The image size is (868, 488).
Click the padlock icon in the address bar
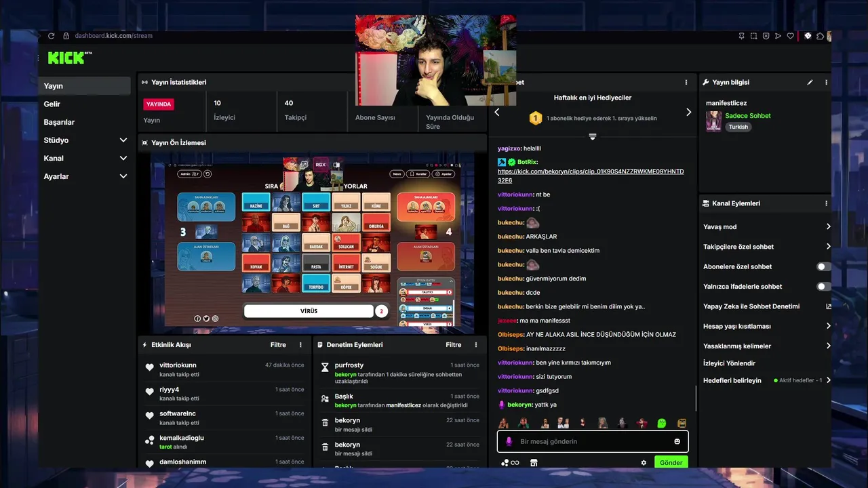pos(66,36)
